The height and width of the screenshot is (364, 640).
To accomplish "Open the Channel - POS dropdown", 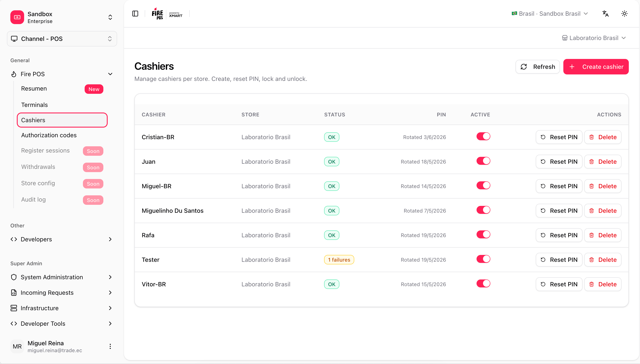I will [62, 39].
